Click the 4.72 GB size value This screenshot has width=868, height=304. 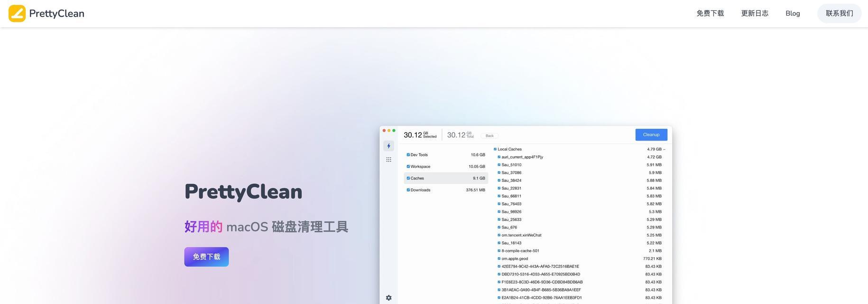pyautogui.click(x=654, y=157)
